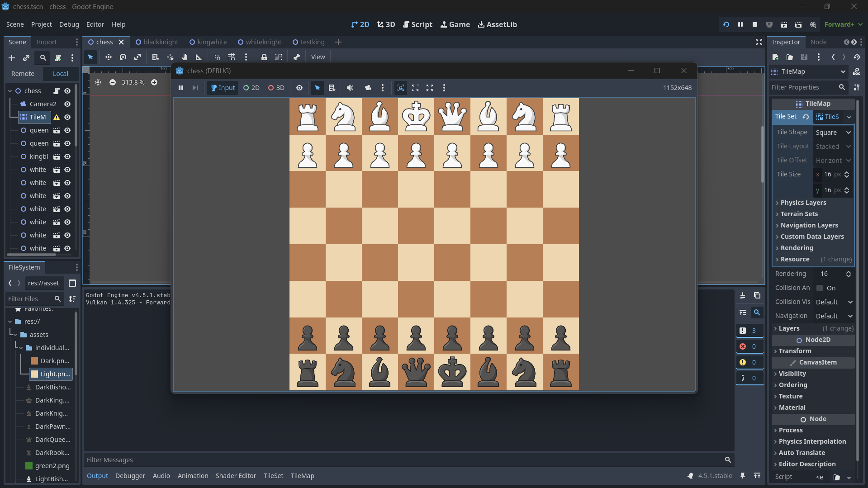Hide the kingbl node
The width and height of the screenshot is (868, 488).
click(x=67, y=156)
